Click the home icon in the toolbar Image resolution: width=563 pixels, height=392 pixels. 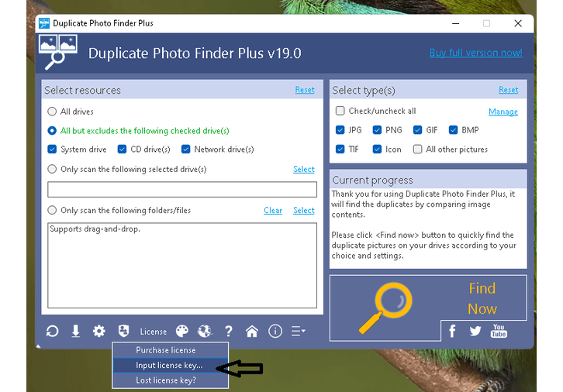252,331
